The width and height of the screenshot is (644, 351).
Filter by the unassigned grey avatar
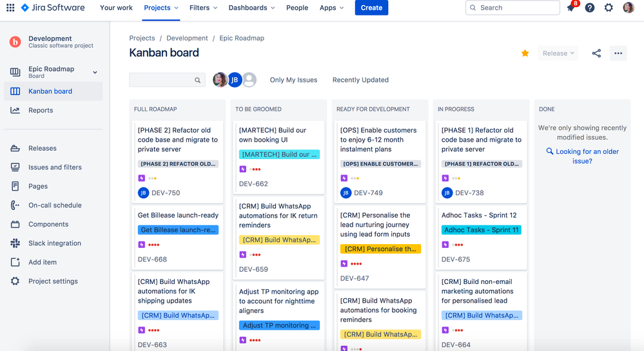click(249, 80)
